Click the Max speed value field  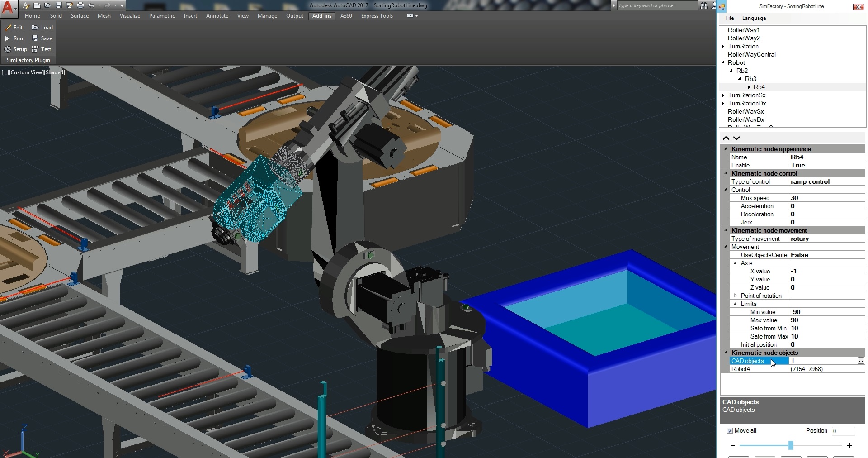coord(826,198)
